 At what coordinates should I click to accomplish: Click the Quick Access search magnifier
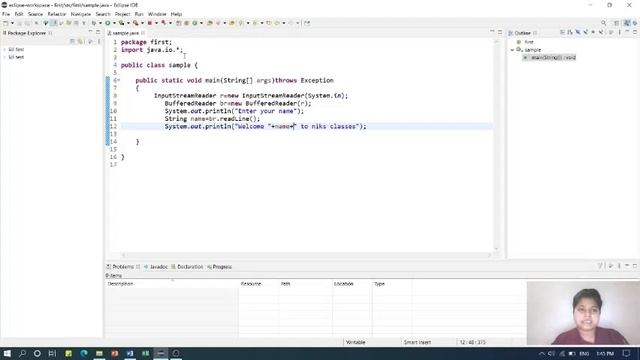click(x=604, y=23)
